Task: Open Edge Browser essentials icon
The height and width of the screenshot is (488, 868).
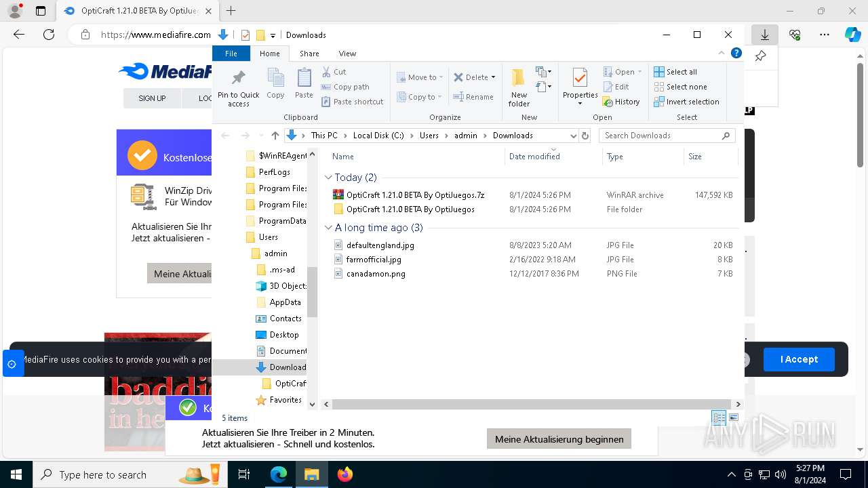Action: [x=795, y=35]
